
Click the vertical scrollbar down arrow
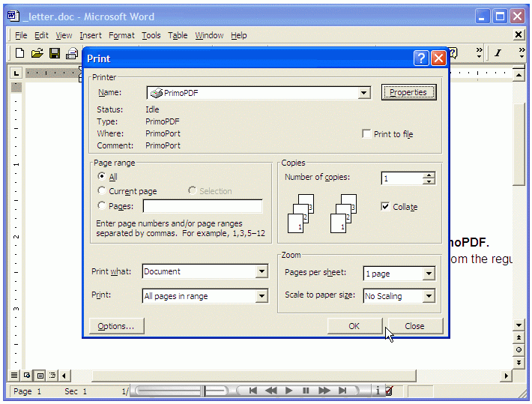[519, 325]
